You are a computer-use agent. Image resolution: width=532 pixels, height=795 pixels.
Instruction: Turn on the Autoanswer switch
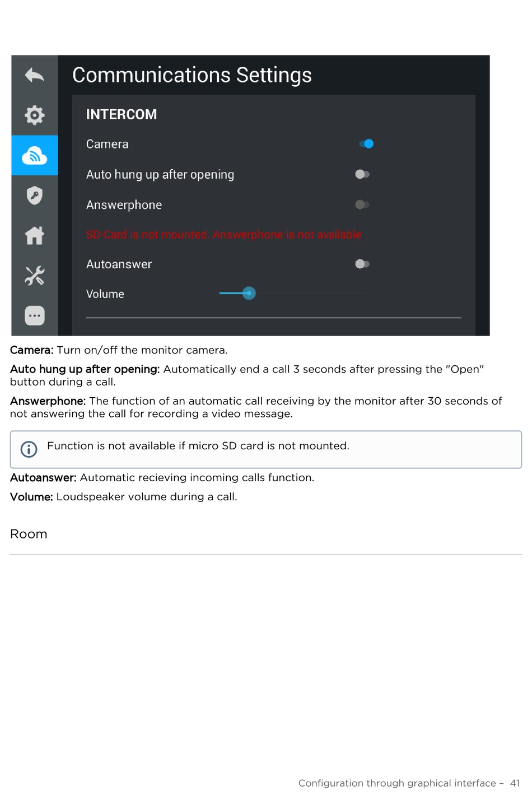tap(362, 264)
